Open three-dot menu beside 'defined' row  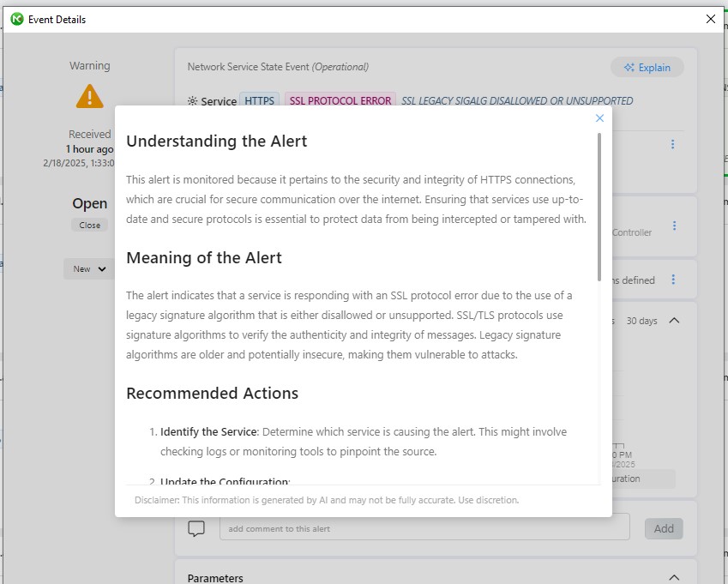click(x=673, y=280)
